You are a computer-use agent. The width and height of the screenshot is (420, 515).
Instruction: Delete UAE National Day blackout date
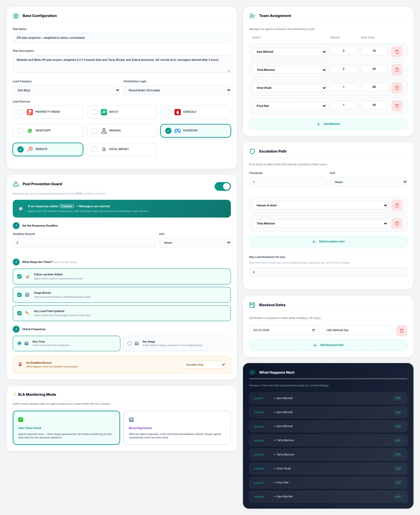pos(401,330)
